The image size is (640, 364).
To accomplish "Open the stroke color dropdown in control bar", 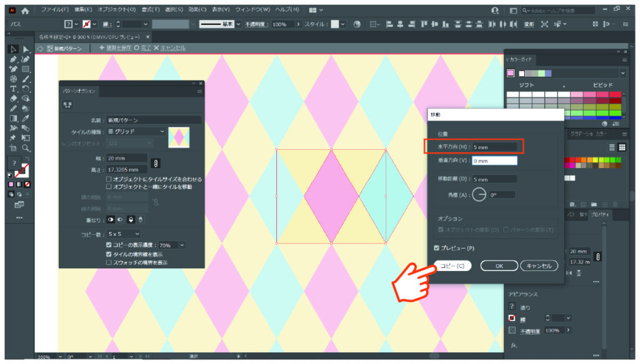I will (94, 24).
